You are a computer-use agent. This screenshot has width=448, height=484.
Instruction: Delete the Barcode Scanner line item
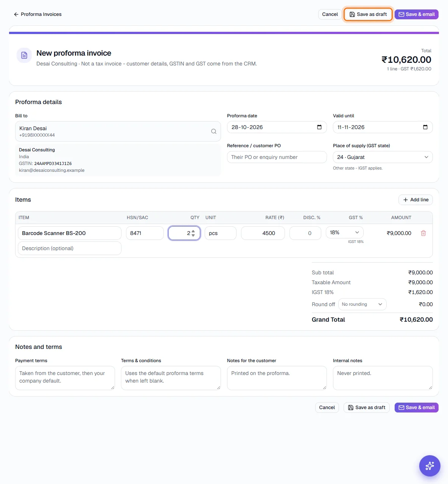point(423,233)
